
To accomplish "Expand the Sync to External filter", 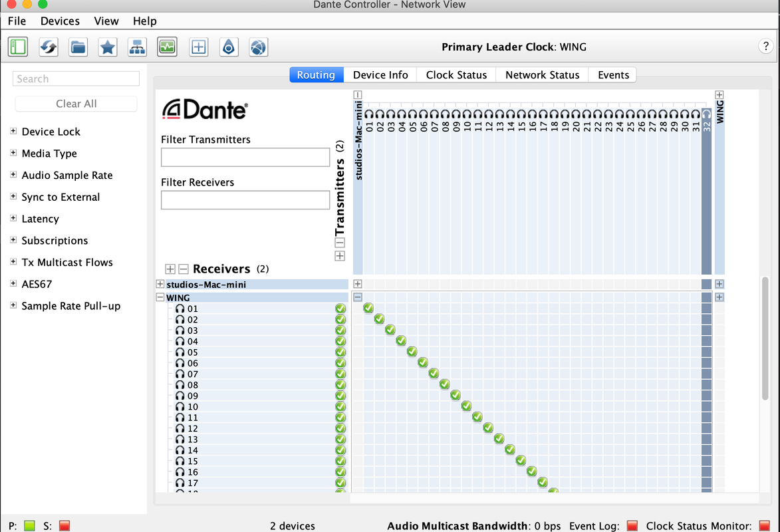I will pos(13,196).
